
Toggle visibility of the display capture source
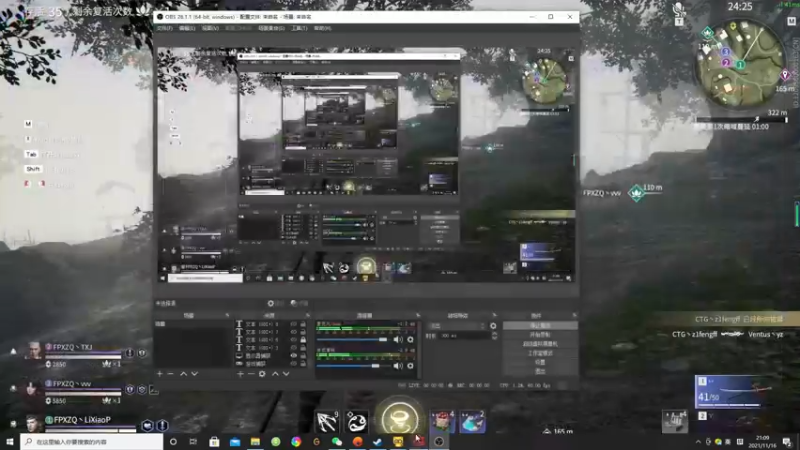(293, 356)
